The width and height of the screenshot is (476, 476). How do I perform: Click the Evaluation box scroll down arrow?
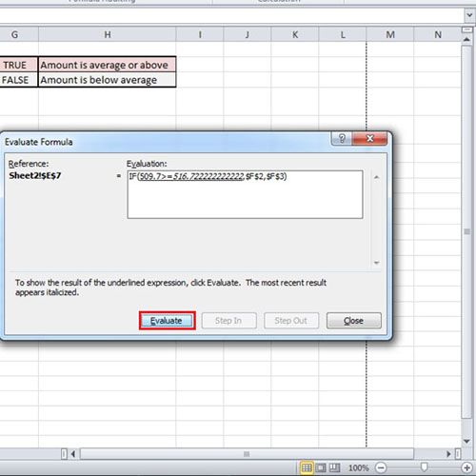[376, 263]
